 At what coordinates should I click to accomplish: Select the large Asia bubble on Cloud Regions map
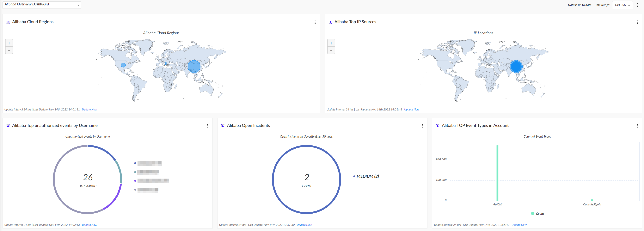click(194, 66)
